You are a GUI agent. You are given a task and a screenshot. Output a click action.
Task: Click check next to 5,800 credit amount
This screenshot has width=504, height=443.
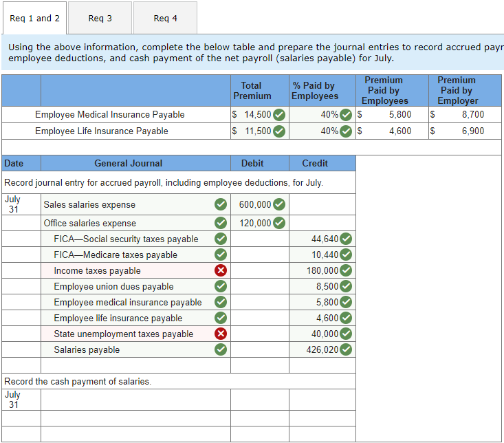(346, 302)
